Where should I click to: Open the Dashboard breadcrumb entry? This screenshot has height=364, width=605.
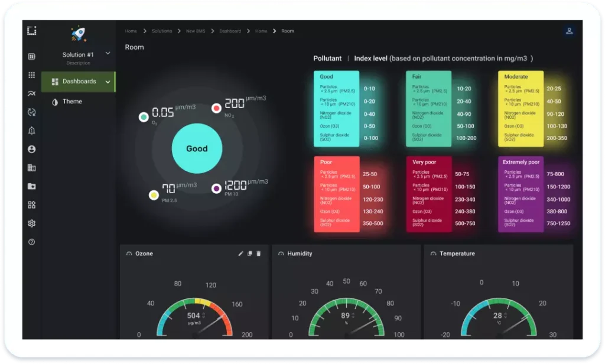click(230, 31)
